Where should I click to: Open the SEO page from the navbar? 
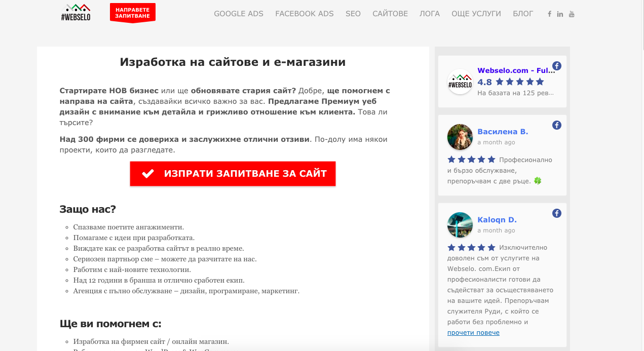(x=353, y=14)
